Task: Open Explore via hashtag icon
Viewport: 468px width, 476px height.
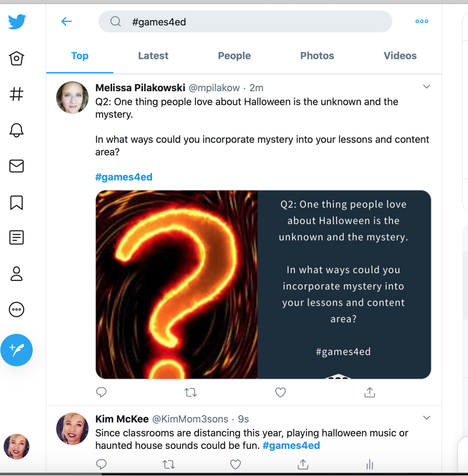Action: pyautogui.click(x=16, y=94)
